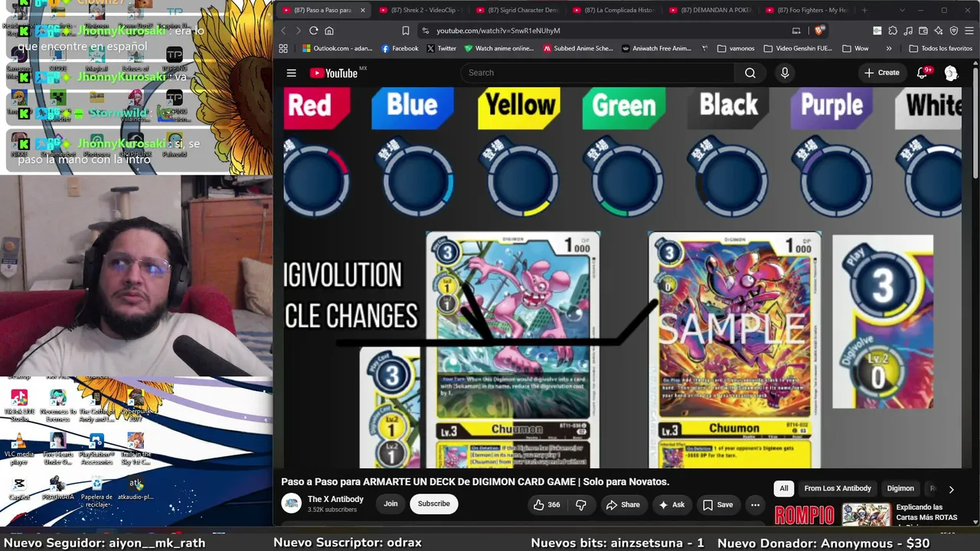Open the Create menu on YouTube
This screenshot has width=980, height=551.
pyautogui.click(x=881, y=73)
